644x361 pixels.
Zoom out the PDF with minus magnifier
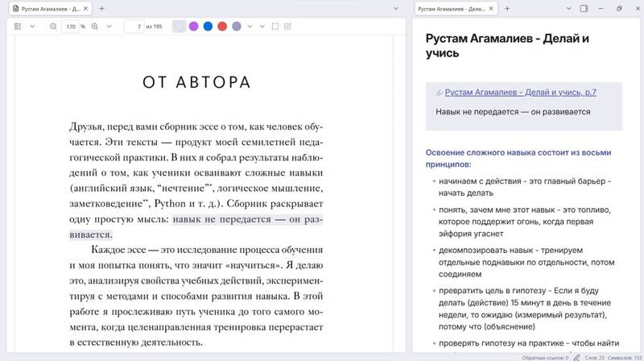point(53,27)
